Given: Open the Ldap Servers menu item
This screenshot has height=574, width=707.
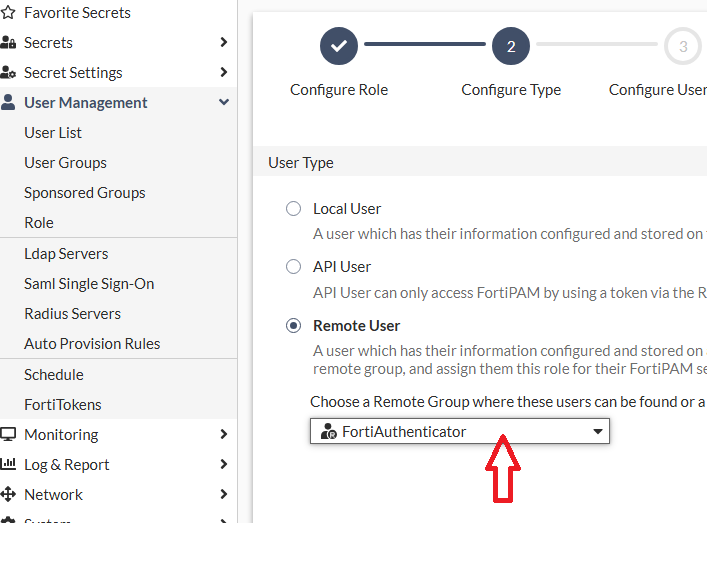Looking at the screenshot, I should point(66,254).
